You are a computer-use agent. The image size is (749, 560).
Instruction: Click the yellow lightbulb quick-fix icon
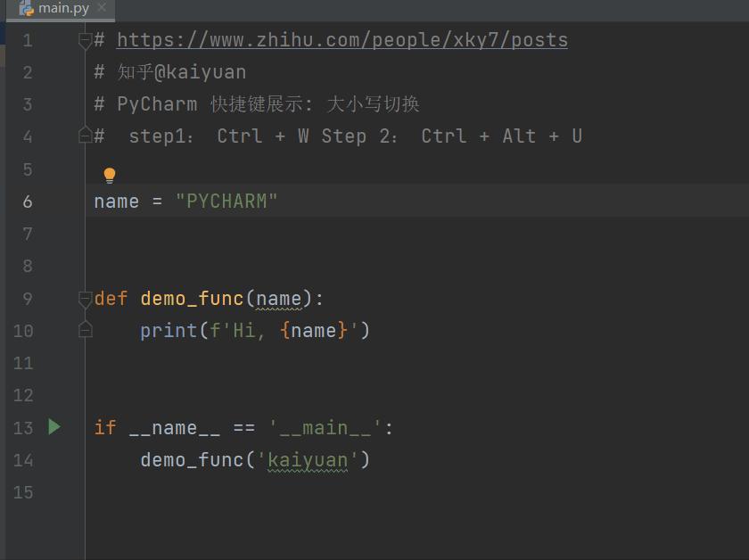[110, 176]
